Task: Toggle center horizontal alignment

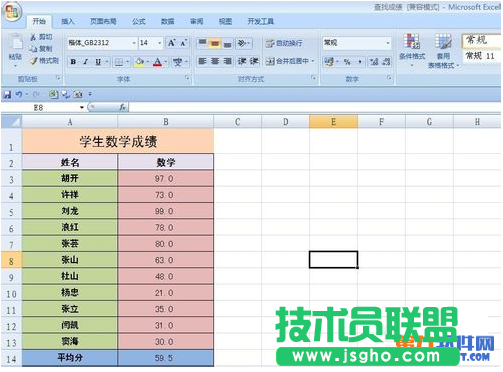Action: pos(215,61)
